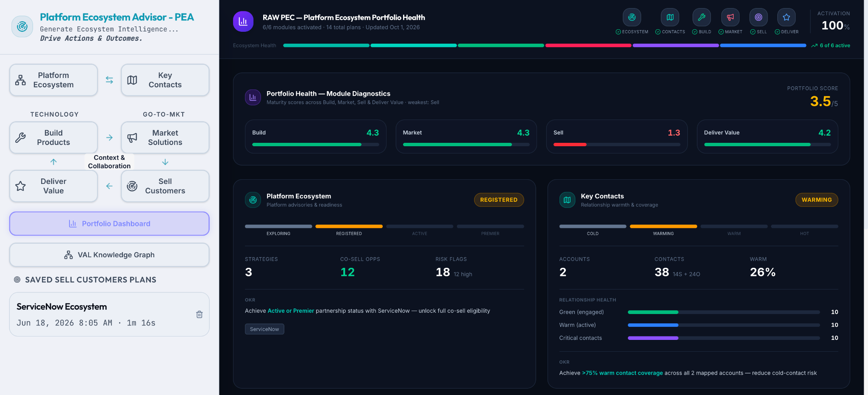Click the purple RAW PEC chart icon
The height and width of the screenshot is (395, 868).
(x=243, y=22)
